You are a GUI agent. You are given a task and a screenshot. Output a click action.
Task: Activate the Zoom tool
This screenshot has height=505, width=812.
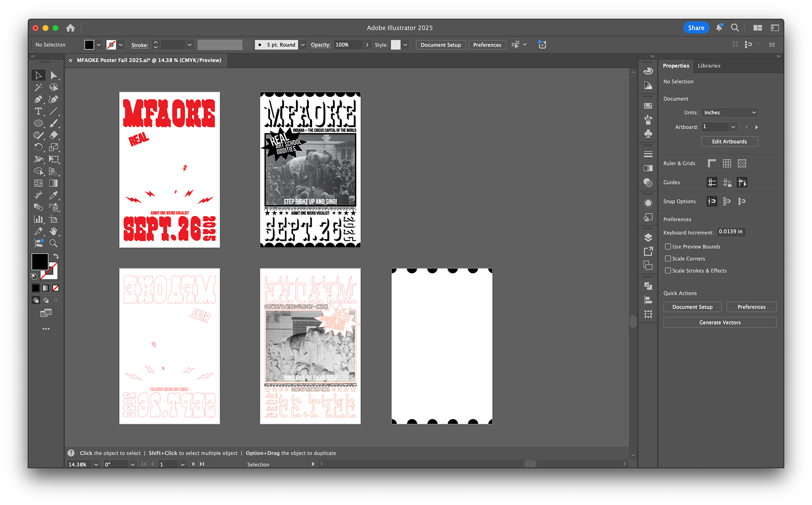pyautogui.click(x=53, y=243)
